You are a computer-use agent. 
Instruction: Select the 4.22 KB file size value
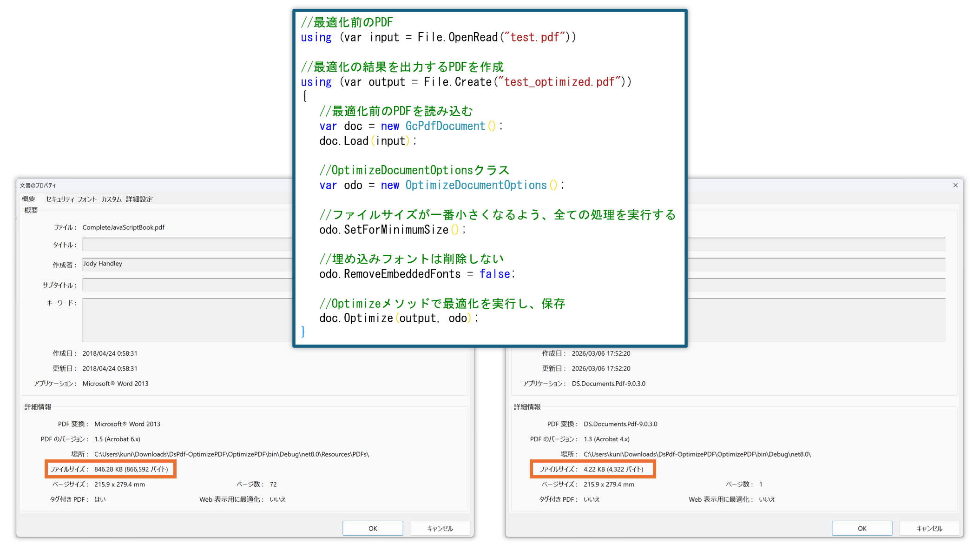[613, 469]
